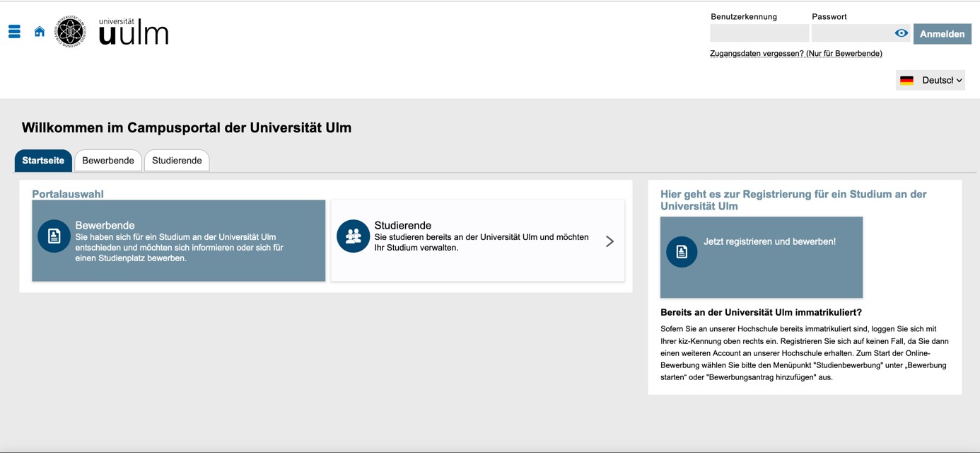
Task: Open the Studierende portal tile title
Action: point(403,225)
